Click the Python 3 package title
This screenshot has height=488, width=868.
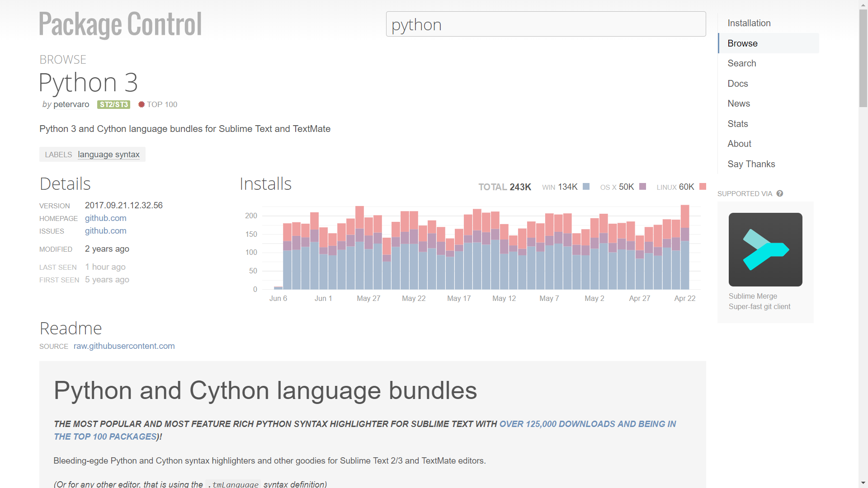pos(88,83)
